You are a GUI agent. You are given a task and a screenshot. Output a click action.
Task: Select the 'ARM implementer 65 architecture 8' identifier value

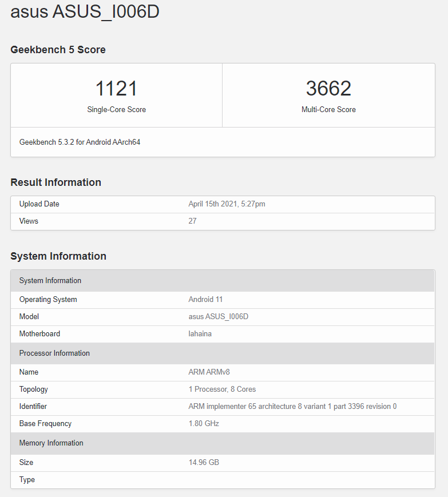(x=292, y=406)
